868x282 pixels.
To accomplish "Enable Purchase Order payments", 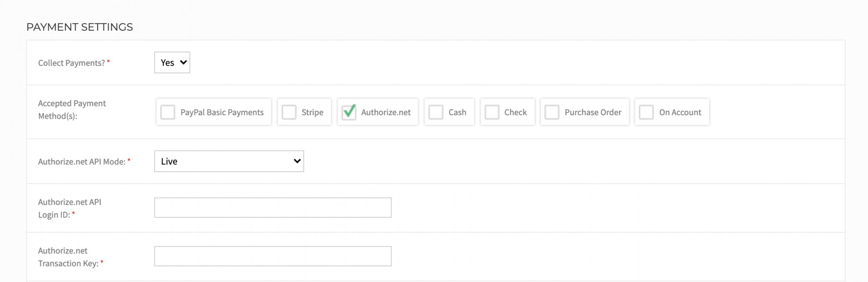I will click(552, 112).
